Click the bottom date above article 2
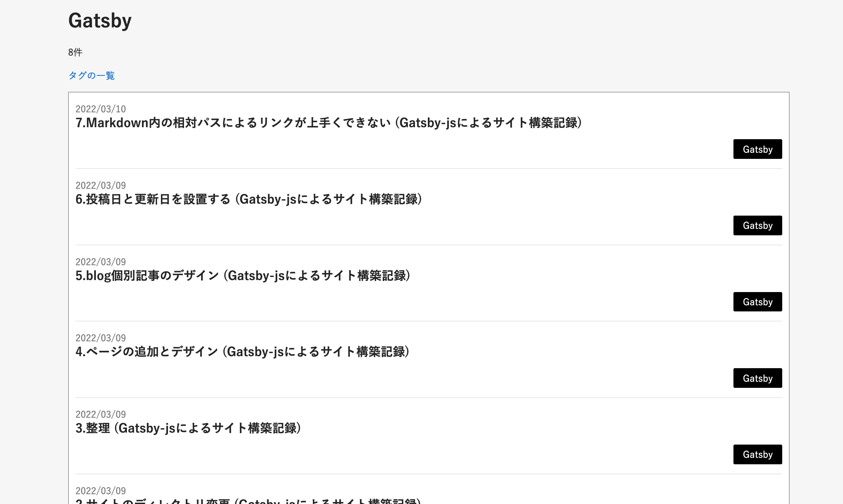This screenshot has width=843, height=504. (101, 491)
